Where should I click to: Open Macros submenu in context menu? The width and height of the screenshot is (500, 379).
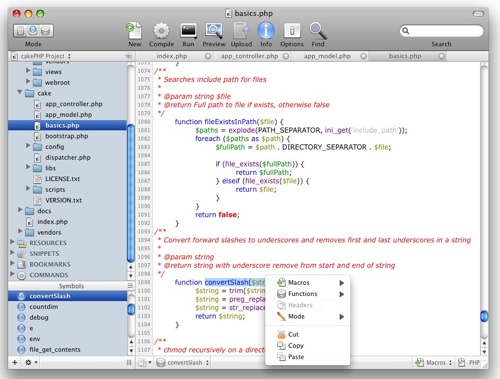[308, 283]
